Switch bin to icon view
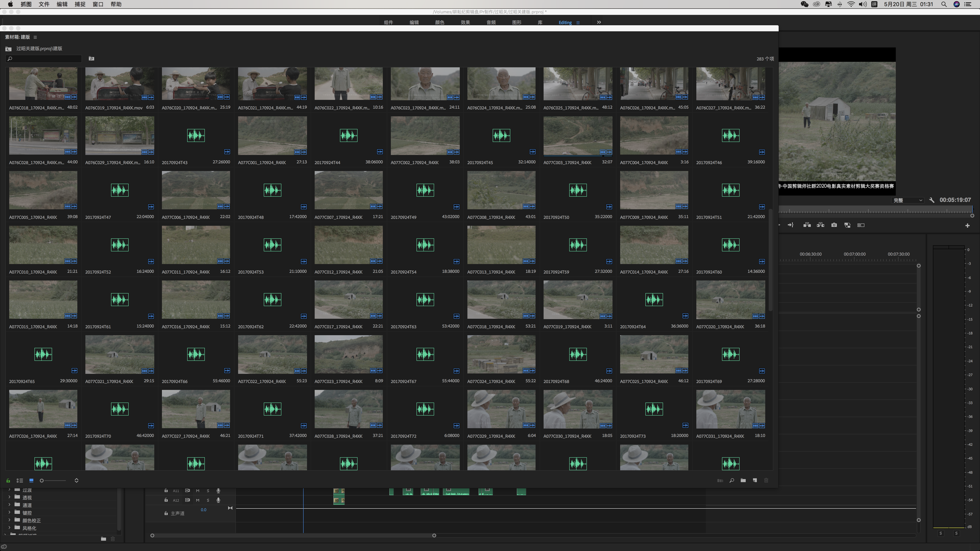Viewport: 980px width, 551px height. (31, 481)
